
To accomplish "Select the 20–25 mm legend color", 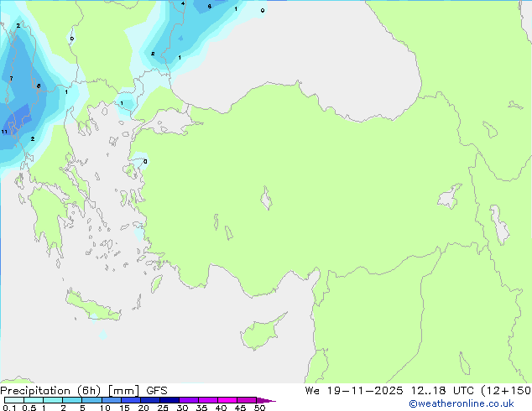I will click(x=149, y=400).
